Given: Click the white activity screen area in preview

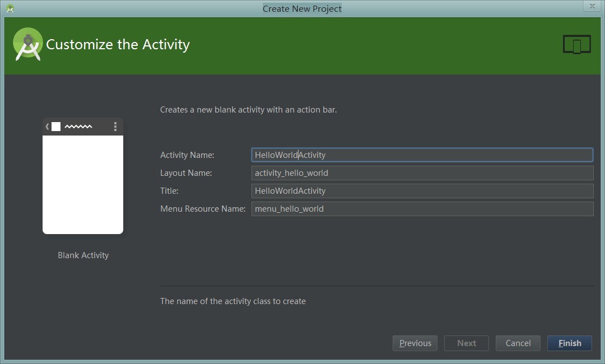Looking at the screenshot, I should [x=83, y=185].
